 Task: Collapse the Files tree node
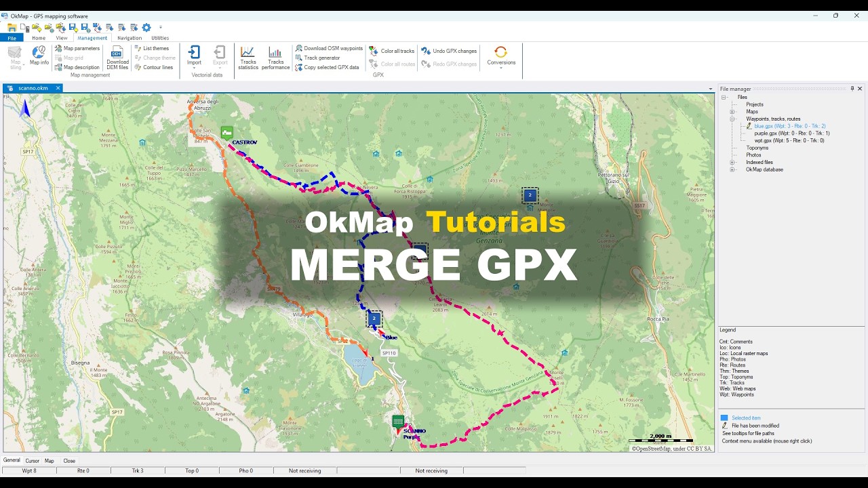(724, 98)
